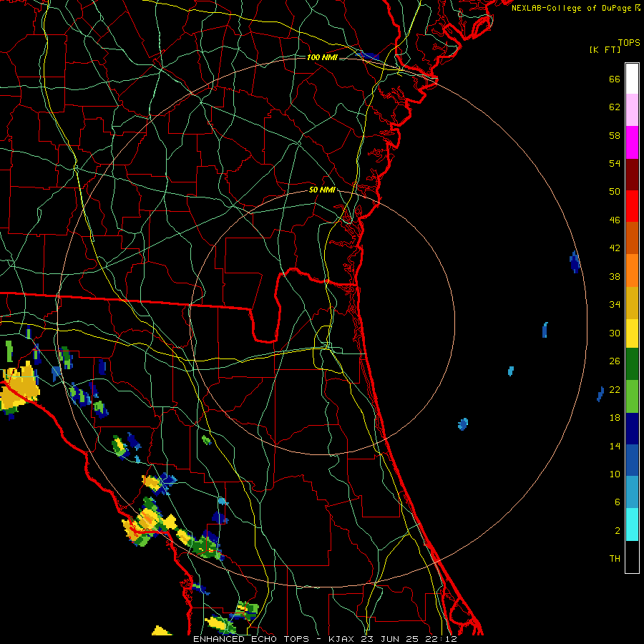Click the "100 NMI" range ring label

click(322, 57)
